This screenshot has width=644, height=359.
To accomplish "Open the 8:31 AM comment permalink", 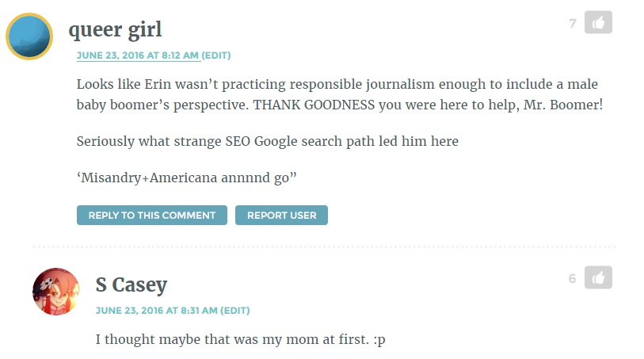I will 157,311.
